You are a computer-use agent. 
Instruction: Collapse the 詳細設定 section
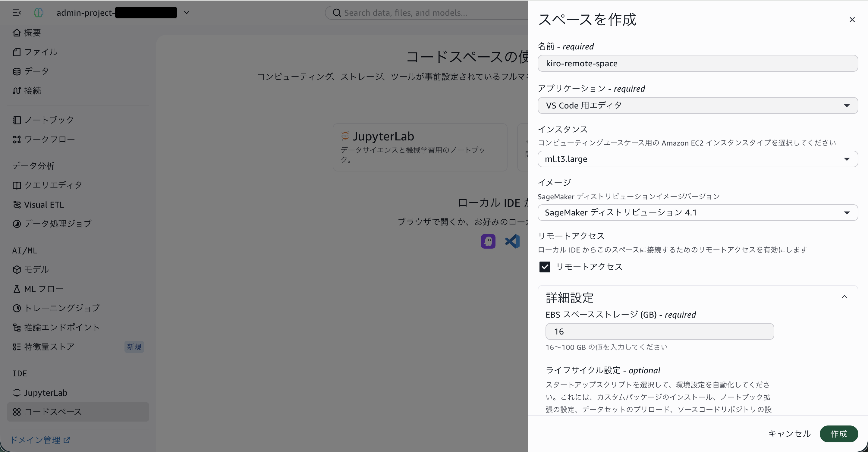(x=844, y=297)
